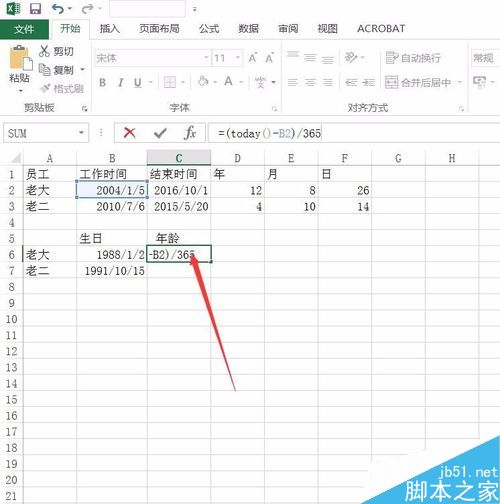The height and width of the screenshot is (504, 500).
Task: Expand the Name Box dropdown showing SUM
Action: [81, 133]
